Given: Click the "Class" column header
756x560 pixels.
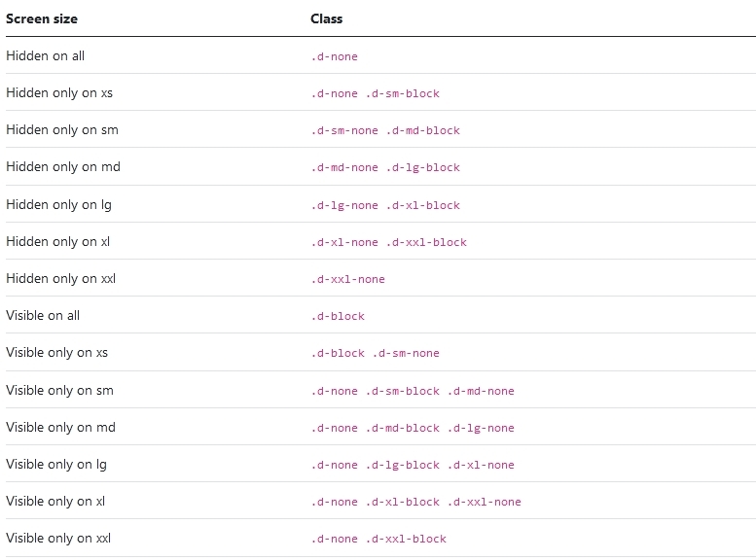Looking at the screenshot, I should [327, 18].
